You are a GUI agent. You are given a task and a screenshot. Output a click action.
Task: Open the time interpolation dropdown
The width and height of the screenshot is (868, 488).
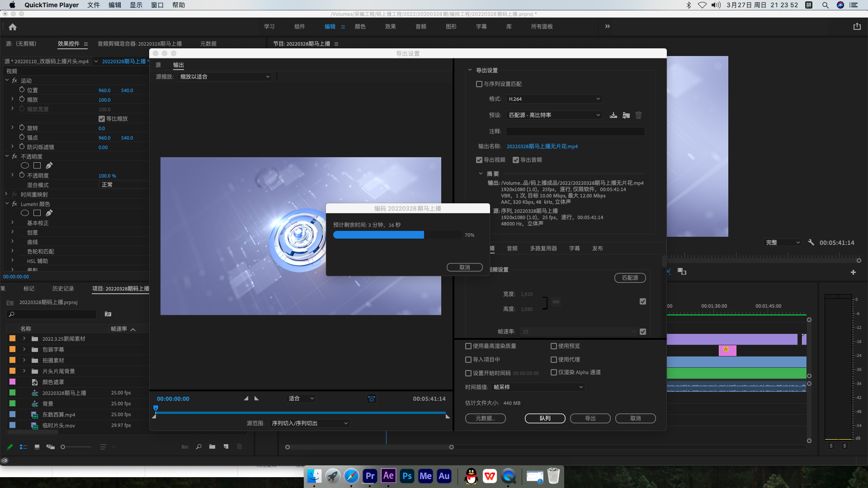click(538, 387)
